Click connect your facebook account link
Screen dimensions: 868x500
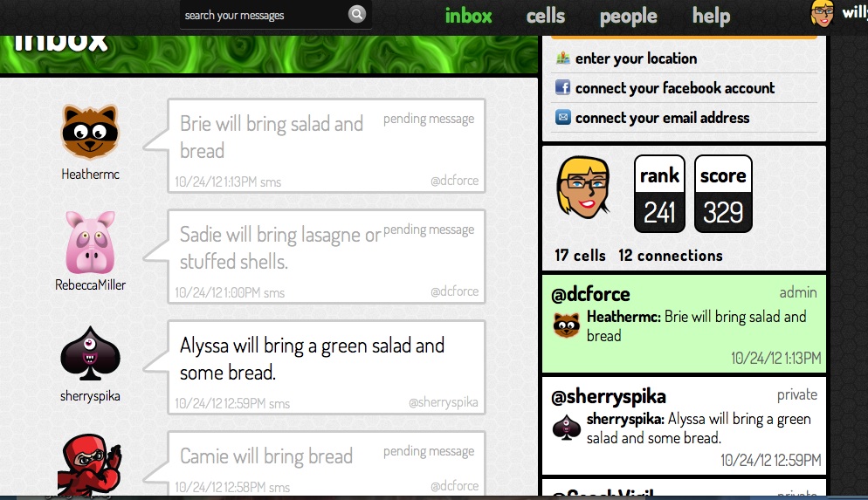tap(675, 88)
